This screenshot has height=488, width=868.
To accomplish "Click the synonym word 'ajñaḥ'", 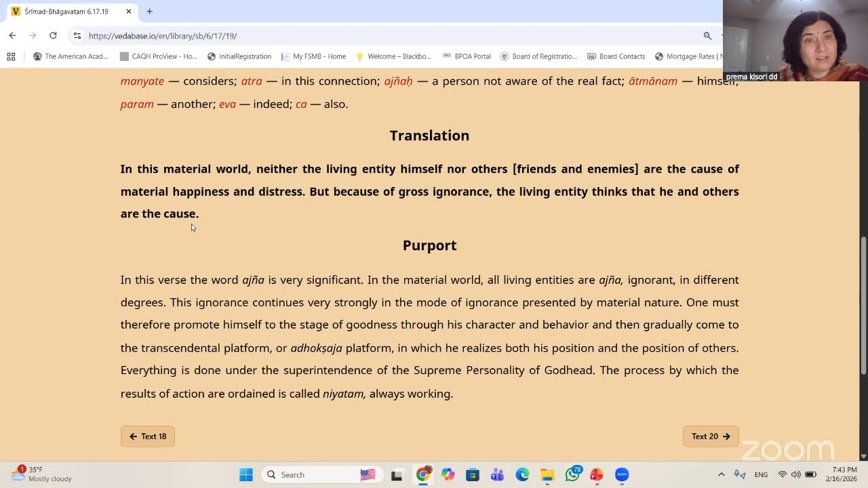I will [x=398, y=81].
